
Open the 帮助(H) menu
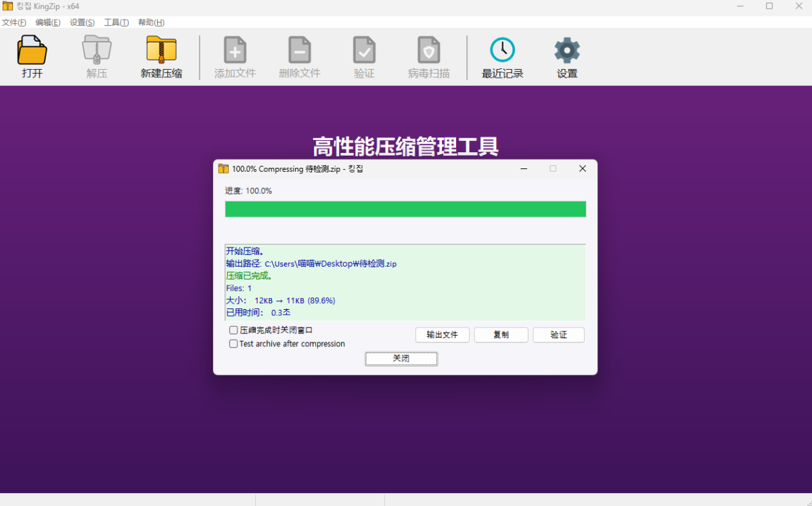pos(151,22)
